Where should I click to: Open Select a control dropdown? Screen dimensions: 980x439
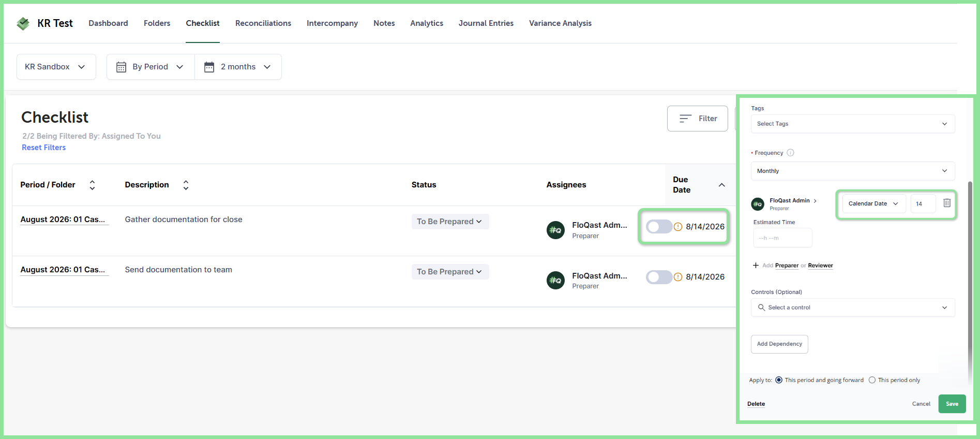tap(853, 308)
